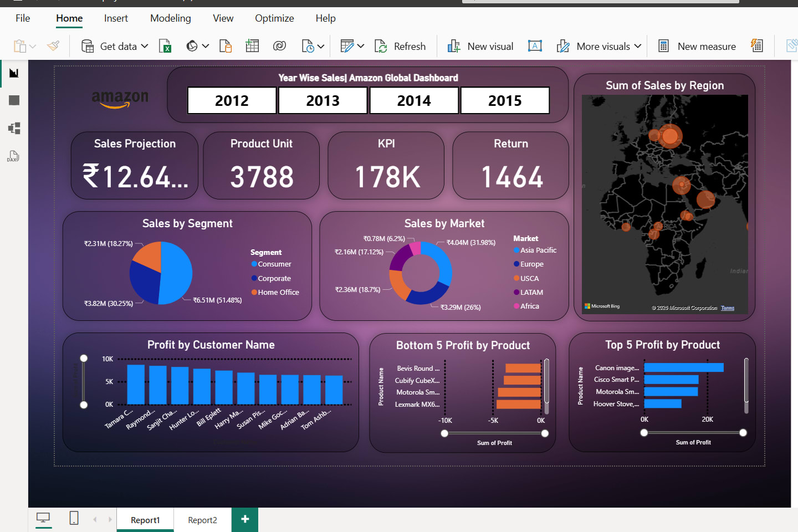The image size is (798, 532).
Task: Open the Insert ribbon tab
Action: click(x=116, y=18)
